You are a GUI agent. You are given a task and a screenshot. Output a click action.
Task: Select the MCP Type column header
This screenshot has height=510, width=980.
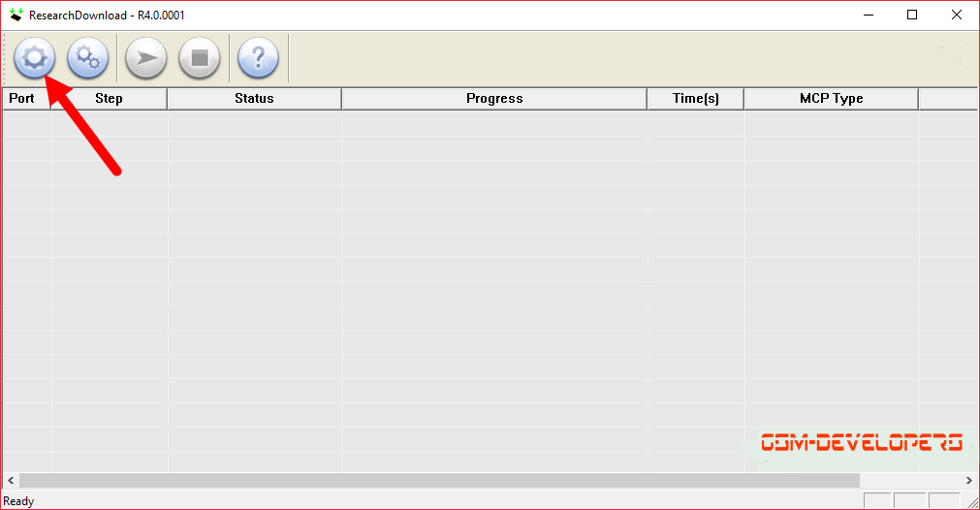click(832, 99)
